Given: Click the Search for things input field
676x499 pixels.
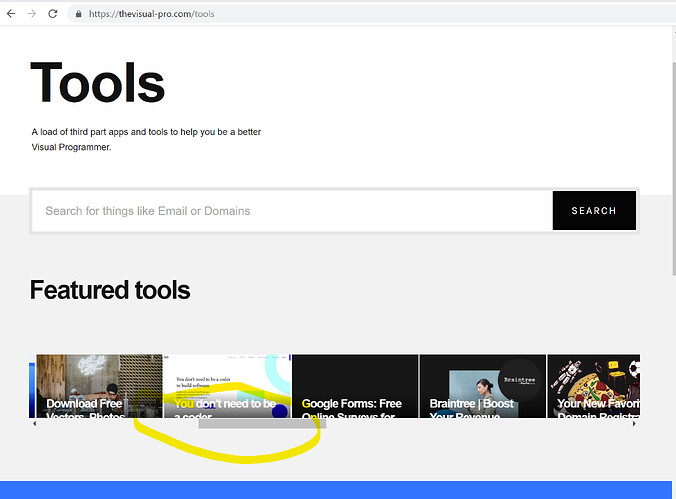Looking at the screenshot, I should point(292,211).
